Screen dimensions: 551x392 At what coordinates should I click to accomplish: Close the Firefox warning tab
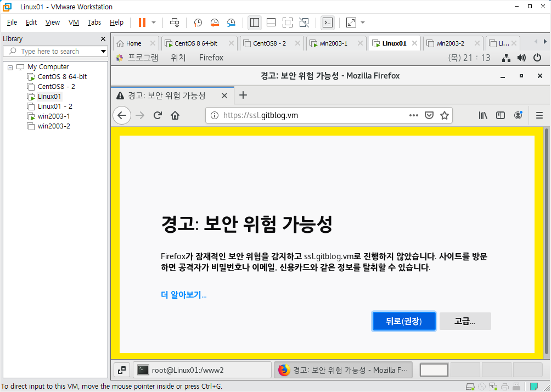pos(224,96)
